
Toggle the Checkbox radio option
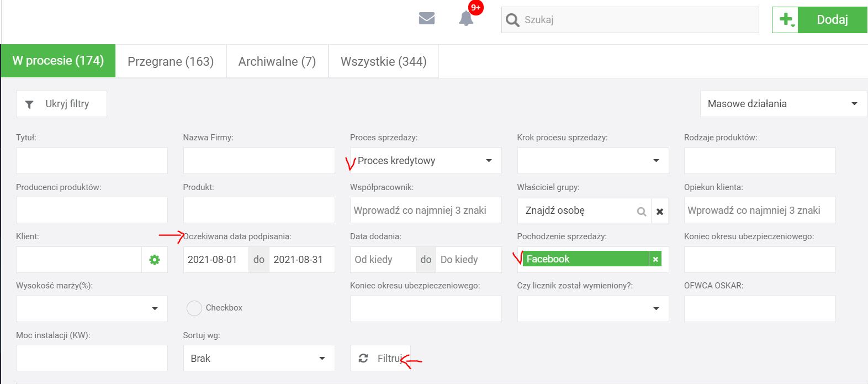[x=194, y=308]
